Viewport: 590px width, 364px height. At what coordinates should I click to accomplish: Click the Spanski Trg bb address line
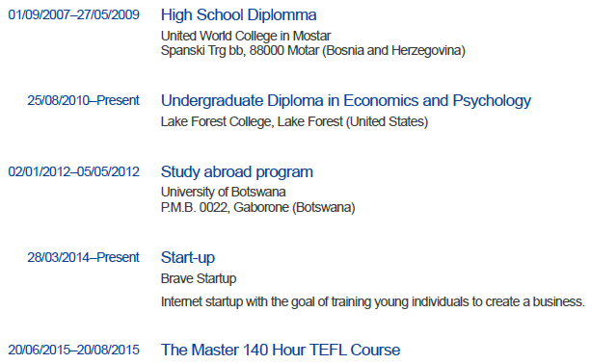(313, 50)
